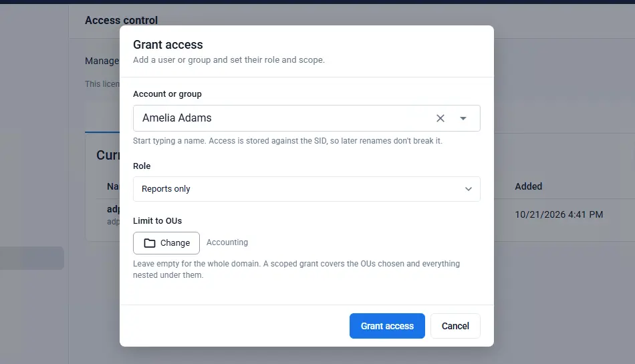Open the Account or group dropdown arrow
This screenshot has width=635, height=364.
coord(463,118)
